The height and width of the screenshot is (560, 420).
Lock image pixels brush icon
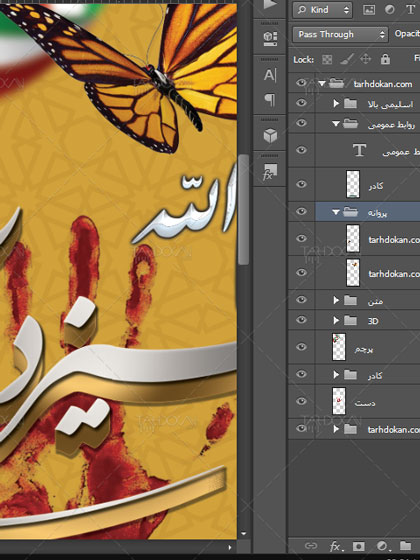click(346, 59)
